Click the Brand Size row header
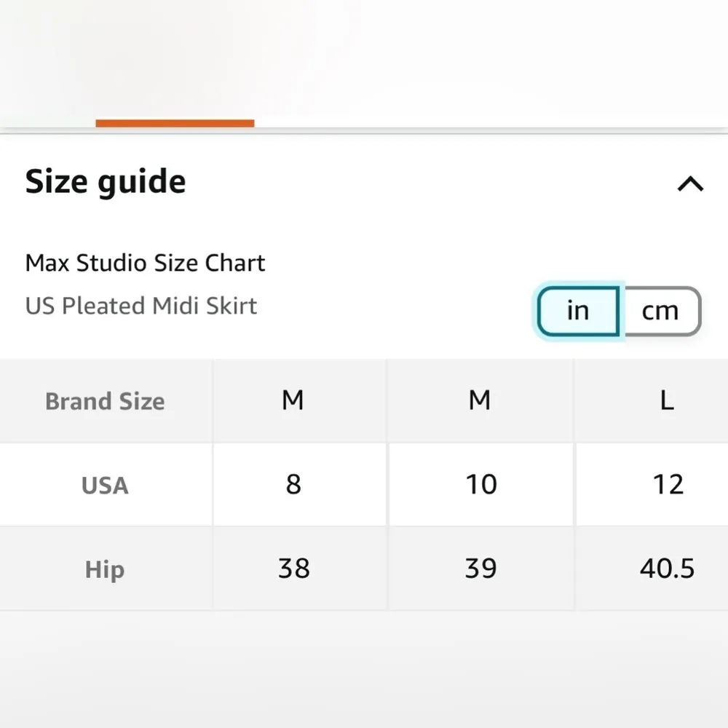Screen dimensions: 728x728 pos(105,401)
